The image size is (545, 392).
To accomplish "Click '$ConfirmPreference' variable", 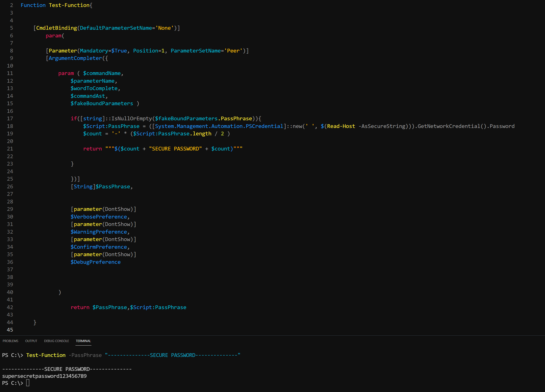I will point(99,247).
